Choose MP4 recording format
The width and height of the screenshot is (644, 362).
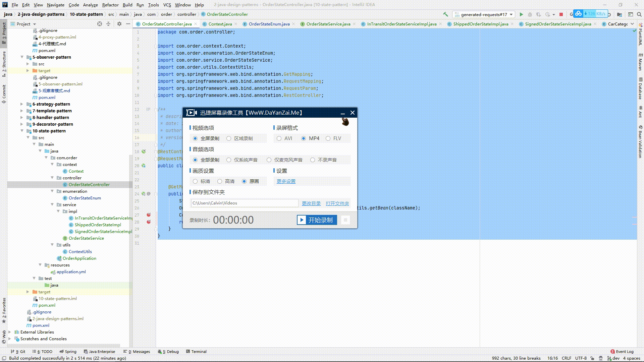[310, 138]
